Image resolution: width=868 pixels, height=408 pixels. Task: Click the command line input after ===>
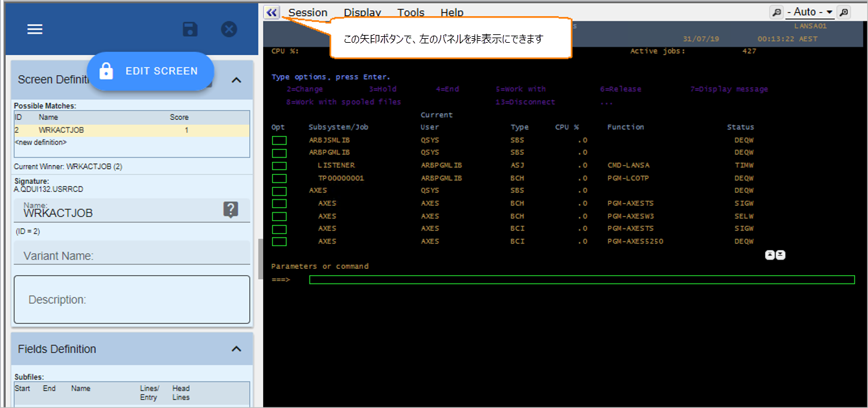tap(581, 280)
